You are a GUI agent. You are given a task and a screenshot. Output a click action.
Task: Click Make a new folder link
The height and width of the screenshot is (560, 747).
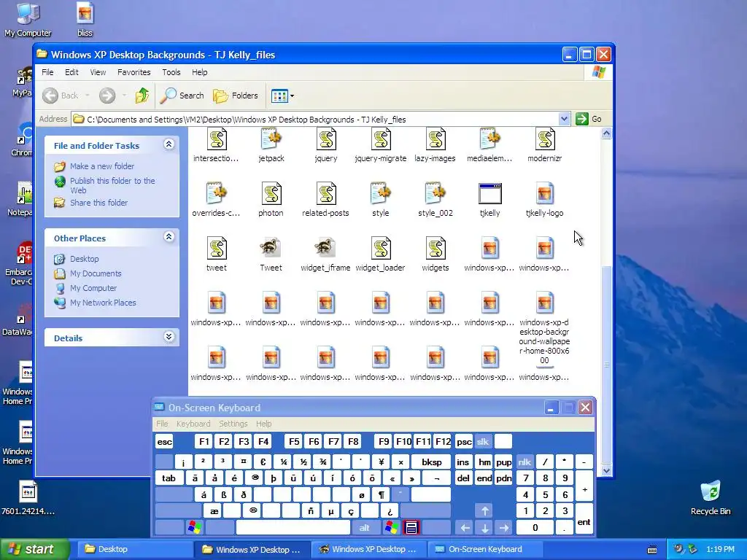click(x=102, y=166)
